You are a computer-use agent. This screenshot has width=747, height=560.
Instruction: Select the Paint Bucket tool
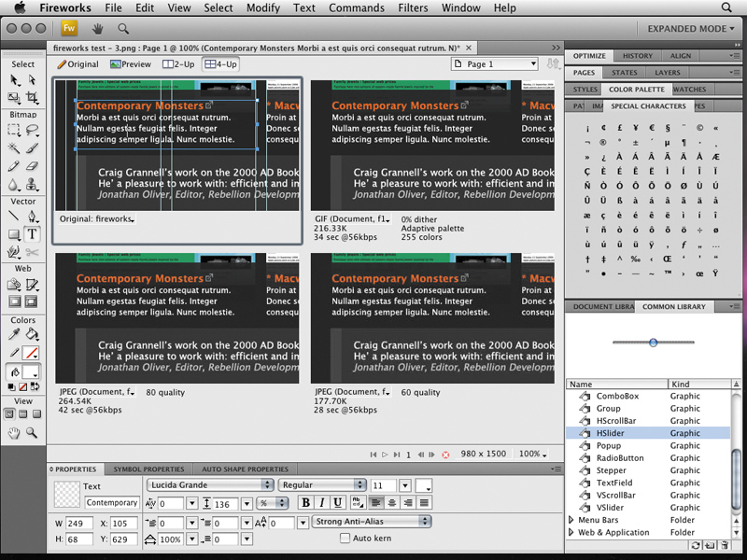coord(32,335)
